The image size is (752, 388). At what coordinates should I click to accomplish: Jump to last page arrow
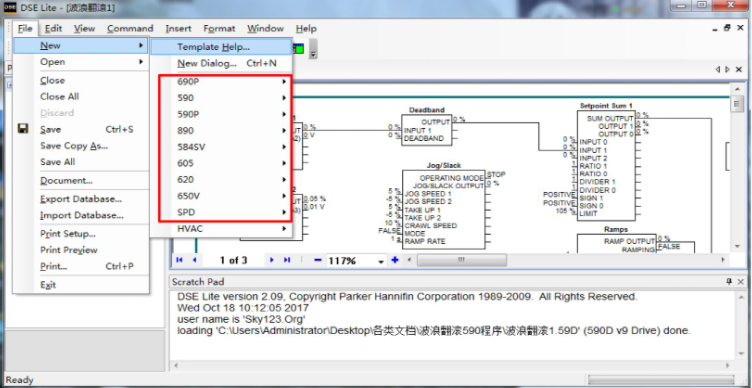point(287,260)
